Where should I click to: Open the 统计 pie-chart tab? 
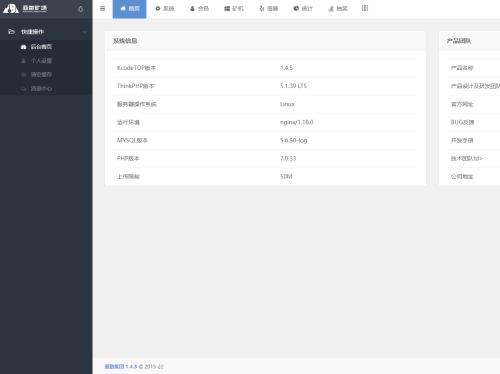pyautogui.click(x=303, y=9)
